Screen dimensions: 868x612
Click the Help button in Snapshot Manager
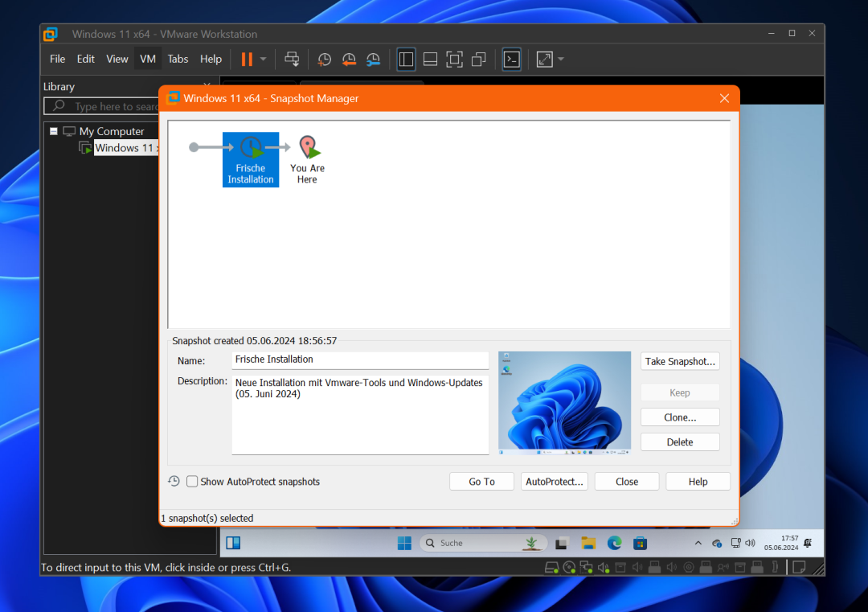coord(698,482)
